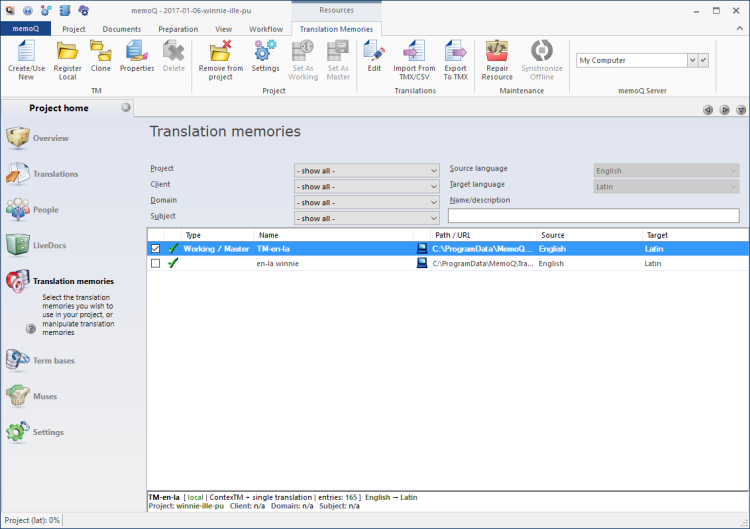The height and width of the screenshot is (529, 750).
Task: Open TM Settings in ribbon
Action: click(265, 56)
